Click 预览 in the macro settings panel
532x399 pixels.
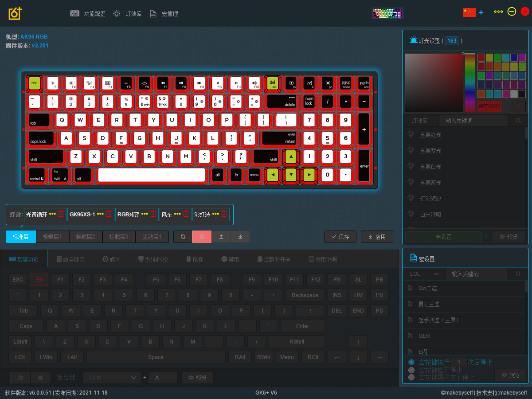(x=510, y=375)
